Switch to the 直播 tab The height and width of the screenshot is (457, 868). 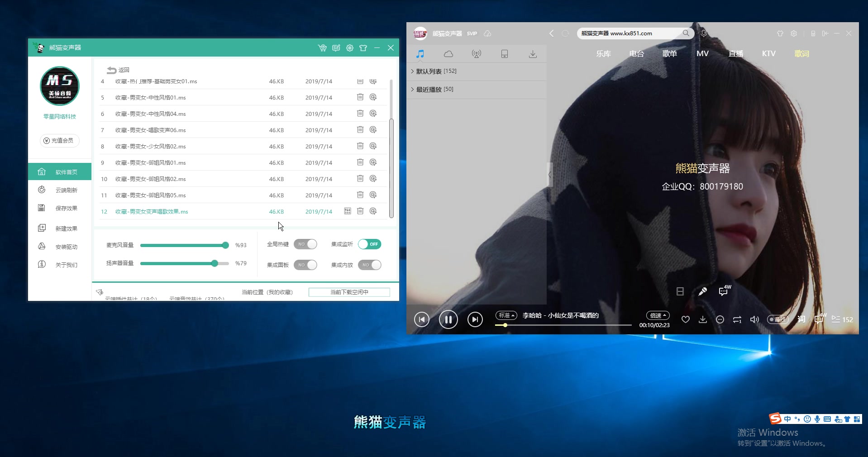[x=735, y=54]
